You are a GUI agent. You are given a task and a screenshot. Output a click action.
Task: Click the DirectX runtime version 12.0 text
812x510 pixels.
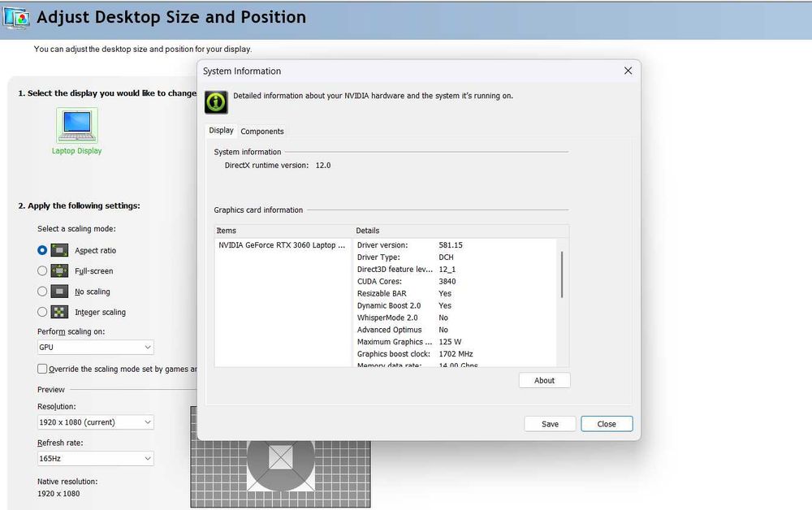point(278,165)
